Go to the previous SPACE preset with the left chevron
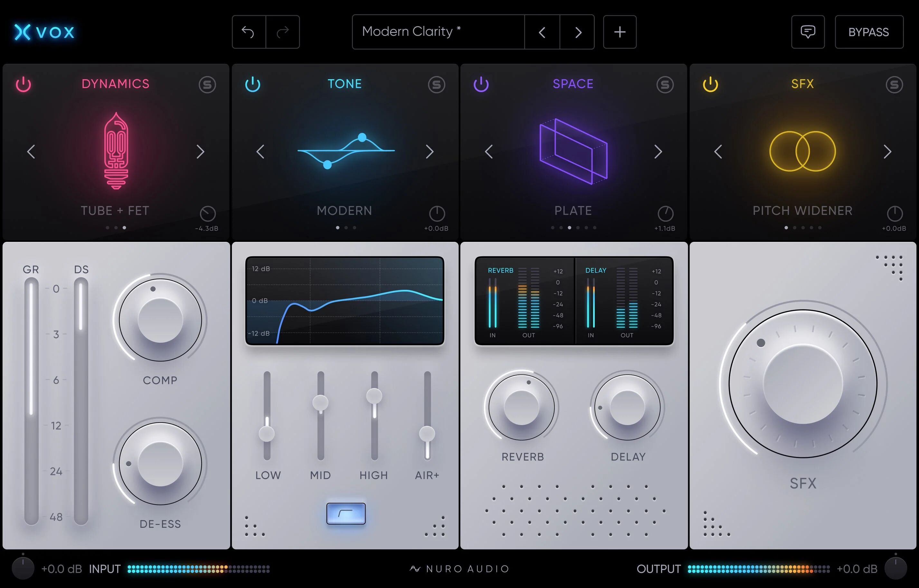This screenshot has width=919, height=588. coord(489,152)
